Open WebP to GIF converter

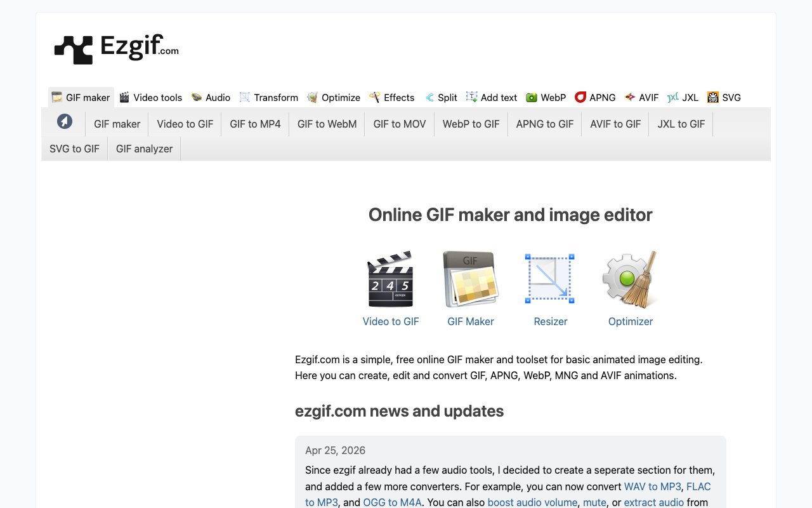click(x=471, y=124)
